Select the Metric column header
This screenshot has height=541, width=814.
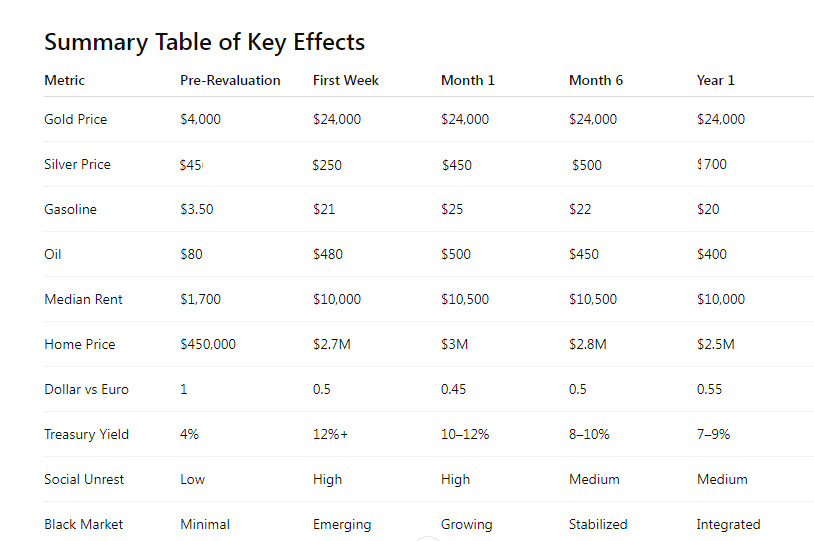65,80
